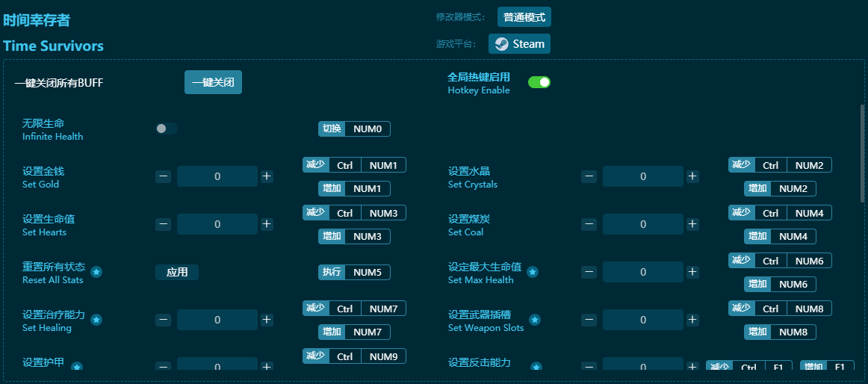Image resolution: width=868 pixels, height=384 pixels.
Task: Enable the Infinite Health toggle
Action: tap(166, 128)
